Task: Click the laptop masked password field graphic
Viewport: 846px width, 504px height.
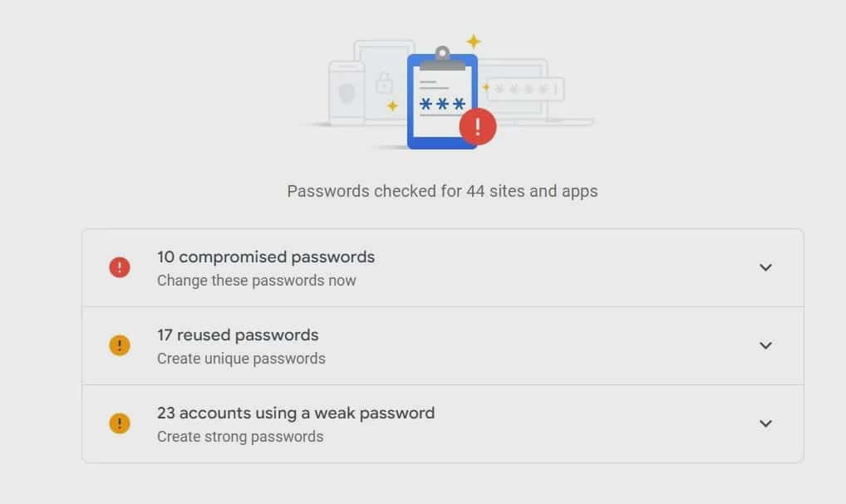Action: click(x=526, y=89)
